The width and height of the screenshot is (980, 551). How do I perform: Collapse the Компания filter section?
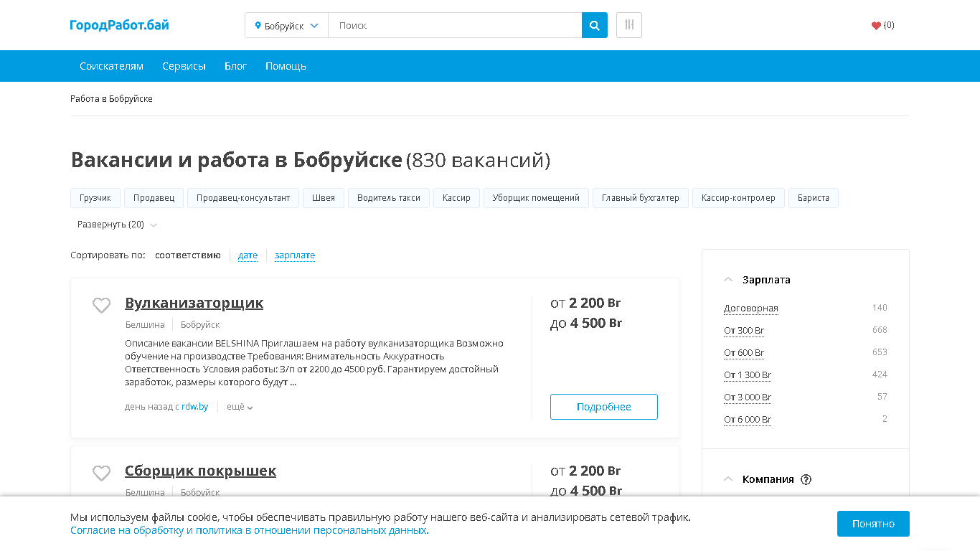pos(728,479)
